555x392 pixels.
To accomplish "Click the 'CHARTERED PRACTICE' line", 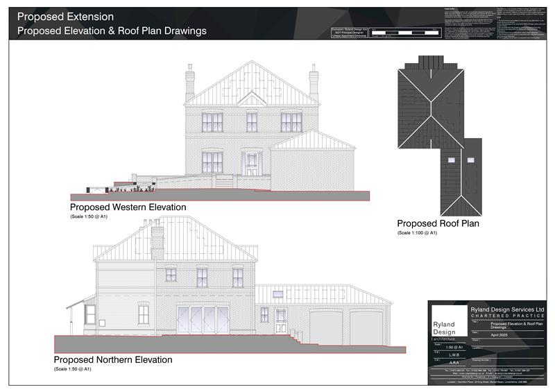I will tap(507, 316).
